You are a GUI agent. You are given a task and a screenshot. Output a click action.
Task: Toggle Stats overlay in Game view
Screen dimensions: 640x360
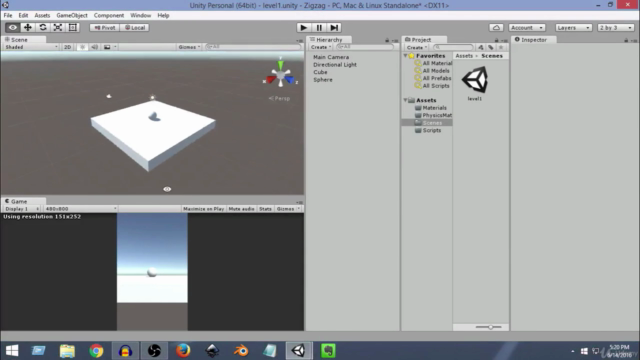[265, 209]
